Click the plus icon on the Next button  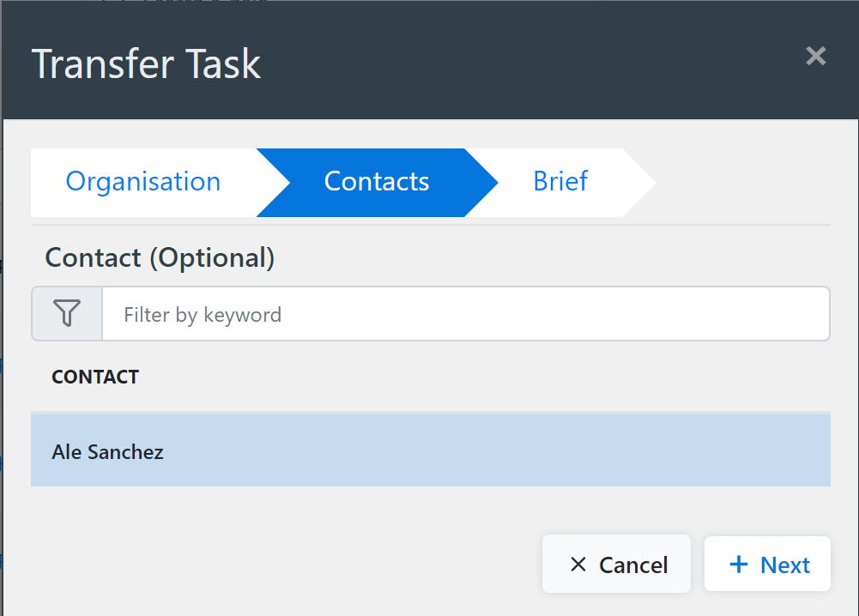tap(738, 564)
